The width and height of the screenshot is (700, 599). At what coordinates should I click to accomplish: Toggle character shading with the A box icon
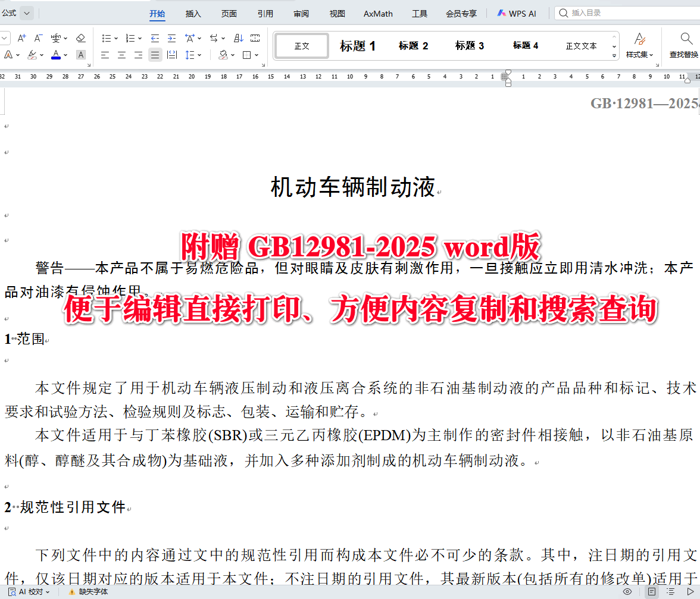point(81,55)
